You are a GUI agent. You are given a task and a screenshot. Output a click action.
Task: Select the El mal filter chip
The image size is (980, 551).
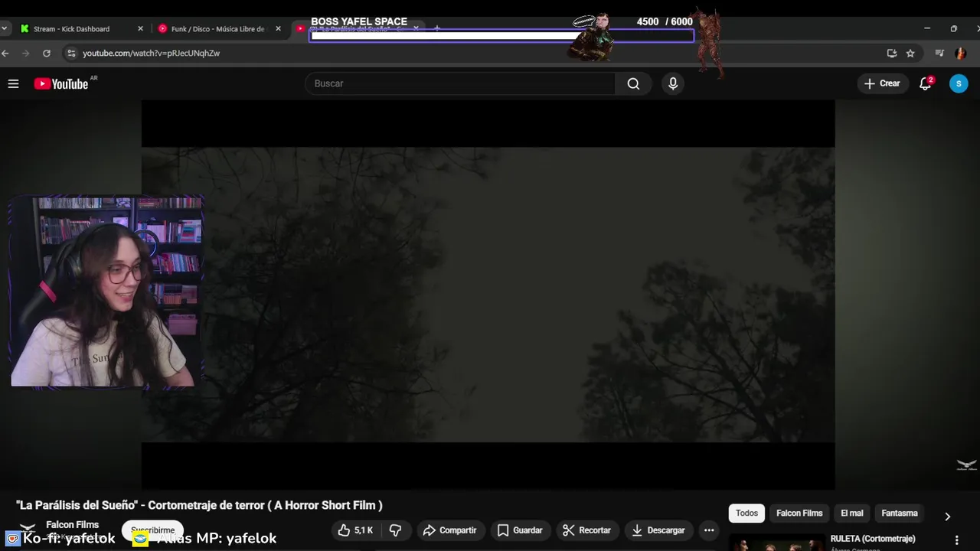click(x=851, y=514)
